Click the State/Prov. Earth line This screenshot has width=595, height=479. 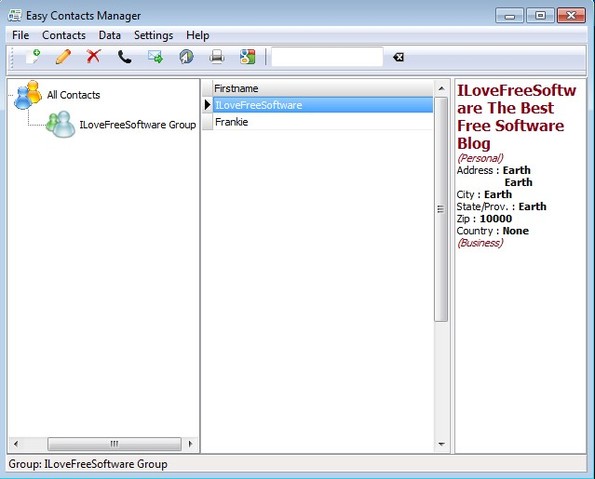coord(501,207)
